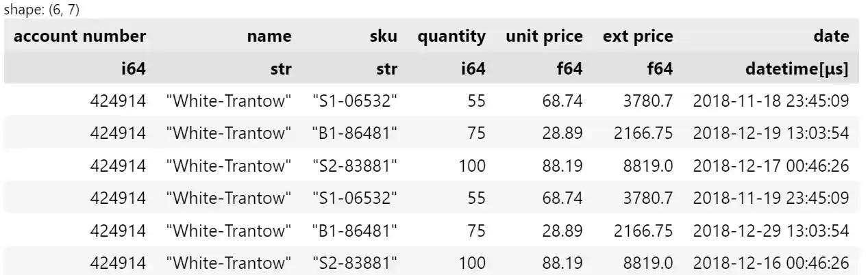Viewport: 868px width, 275px height.
Task: Click the i64 type under quantity header
Action: [472, 68]
